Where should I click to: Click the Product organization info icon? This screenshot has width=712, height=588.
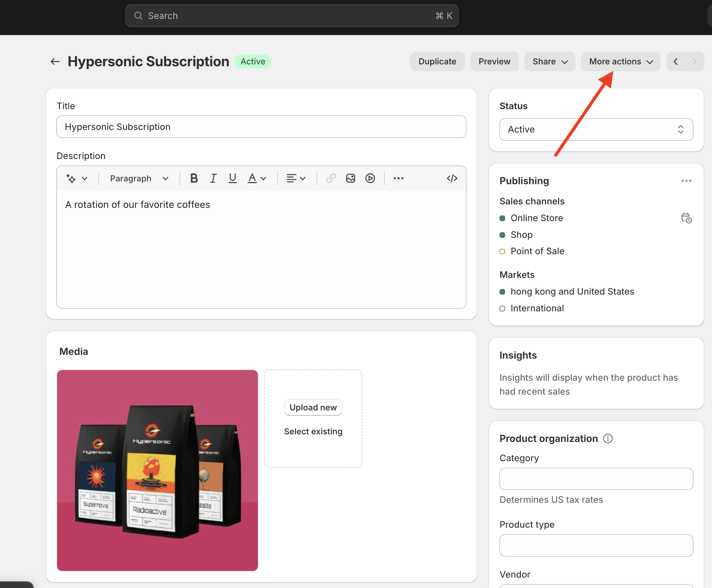pyautogui.click(x=608, y=438)
